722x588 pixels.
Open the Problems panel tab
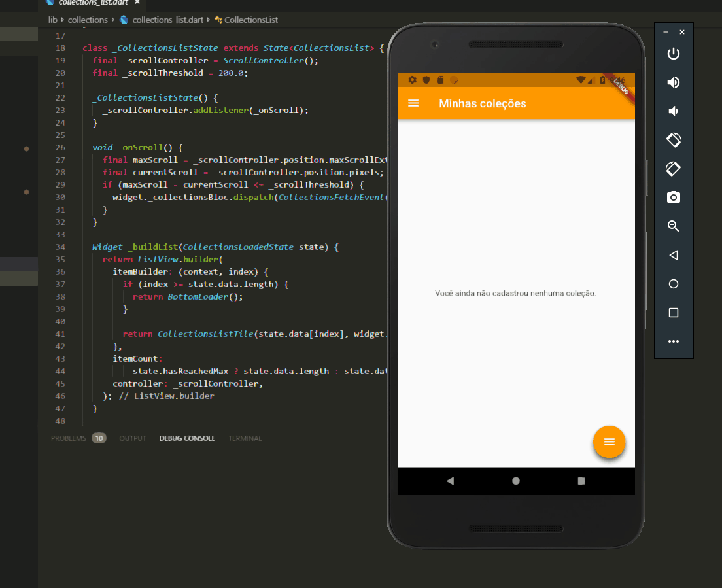pyautogui.click(x=68, y=438)
